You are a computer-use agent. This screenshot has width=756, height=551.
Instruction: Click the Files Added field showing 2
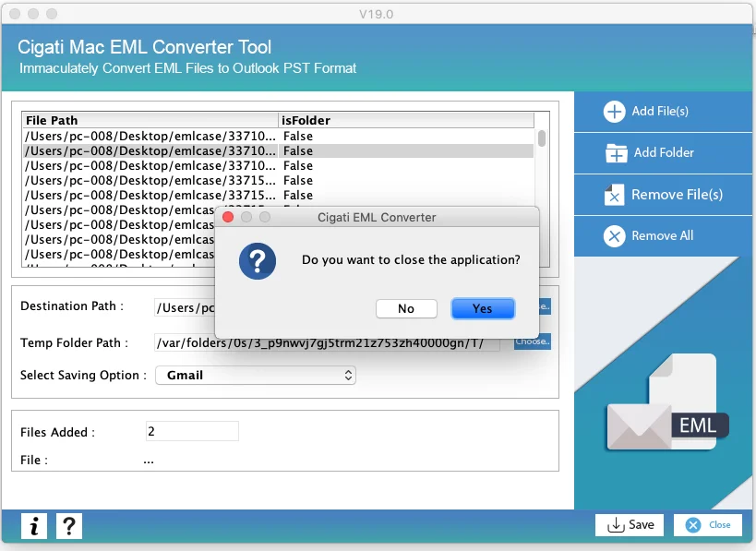[192, 431]
